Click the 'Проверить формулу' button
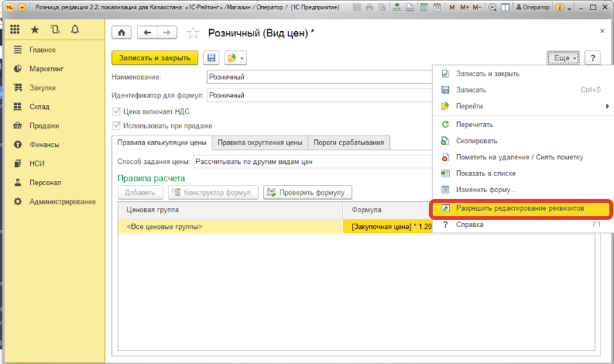This screenshot has height=364, width=614. click(x=308, y=192)
